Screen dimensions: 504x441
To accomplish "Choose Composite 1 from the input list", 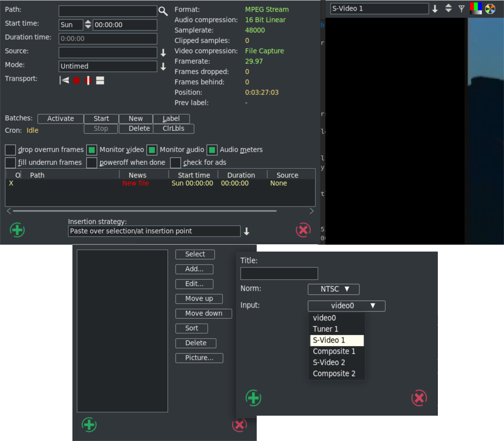I will click(334, 351).
